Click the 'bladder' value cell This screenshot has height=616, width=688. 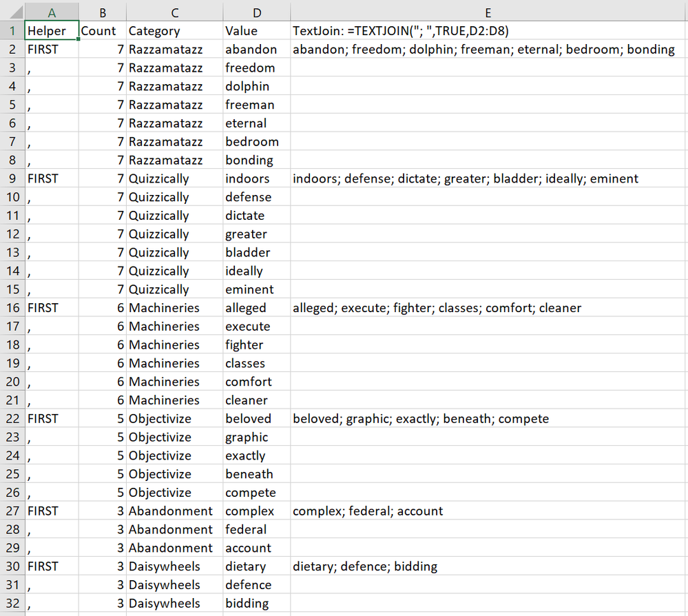click(x=257, y=252)
